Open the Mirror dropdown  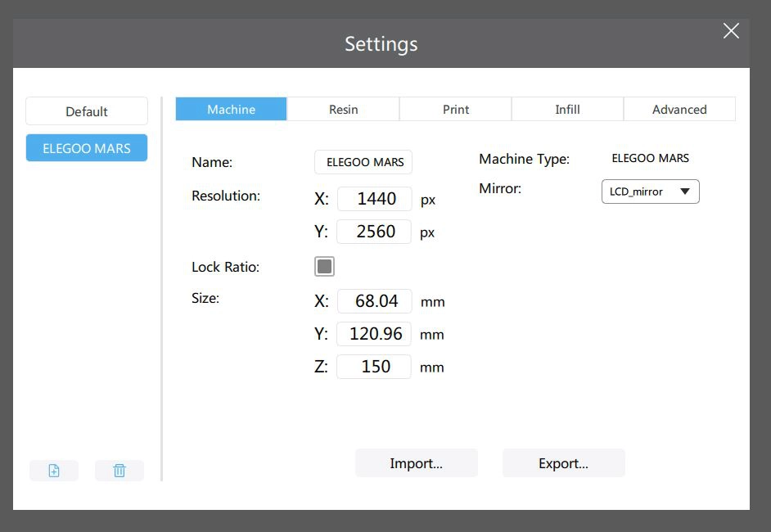[651, 192]
